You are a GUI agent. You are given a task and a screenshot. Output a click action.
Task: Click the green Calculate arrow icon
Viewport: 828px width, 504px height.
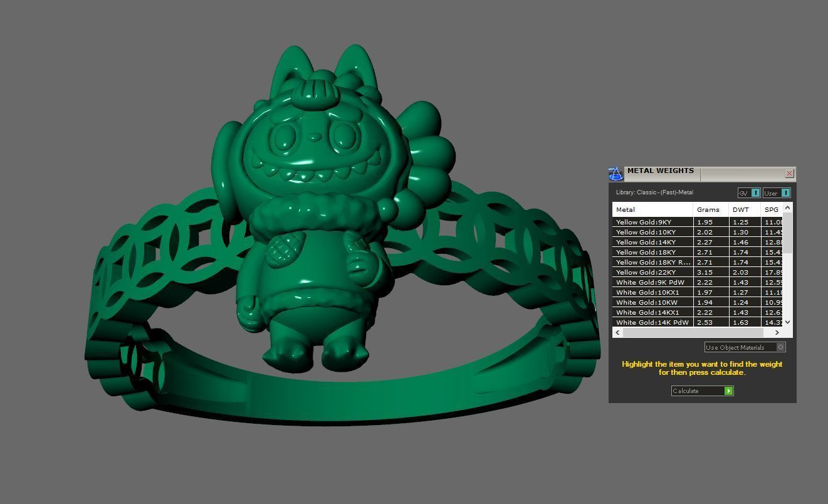pyautogui.click(x=728, y=391)
